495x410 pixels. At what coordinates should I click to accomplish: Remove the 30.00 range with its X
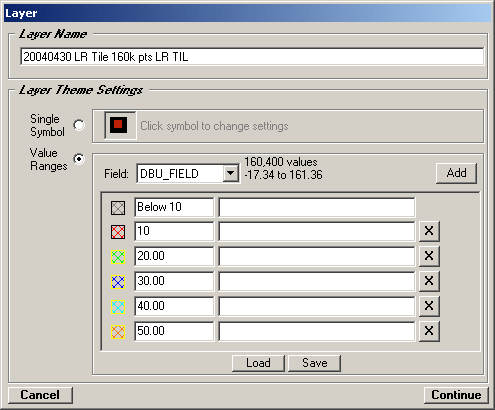click(429, 281)
